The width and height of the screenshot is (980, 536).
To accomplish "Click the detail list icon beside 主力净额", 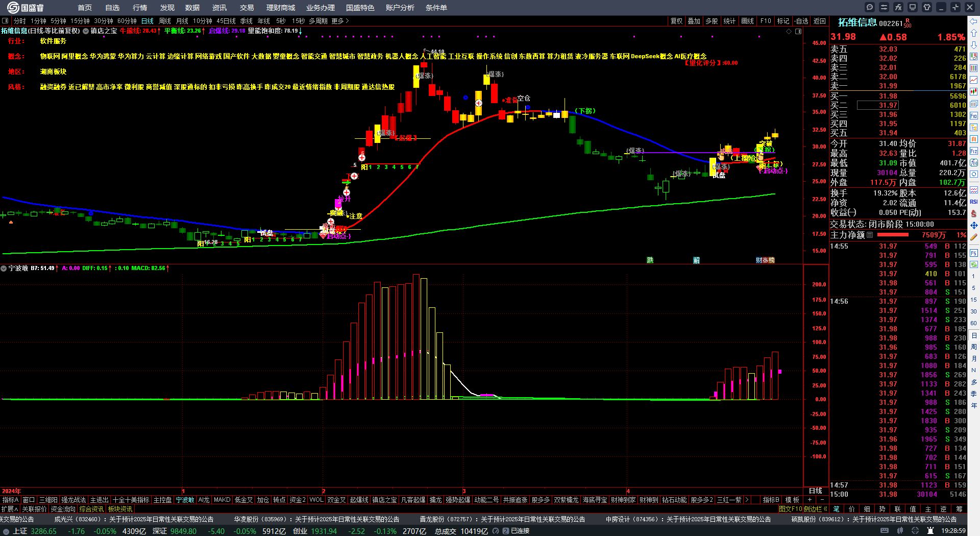I will point(870,235).
